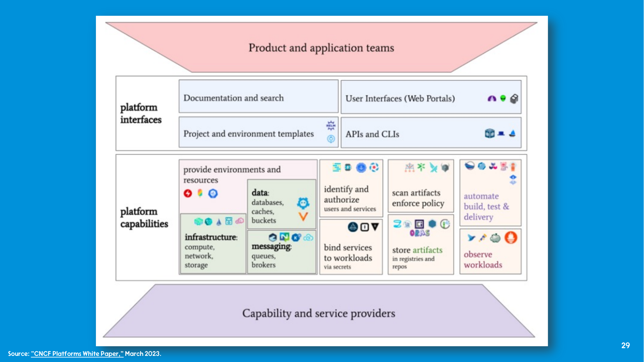Viewport: 644px width, 362px height.
Task: Click the blue K logo in messaging box
Action: [296, 237]
